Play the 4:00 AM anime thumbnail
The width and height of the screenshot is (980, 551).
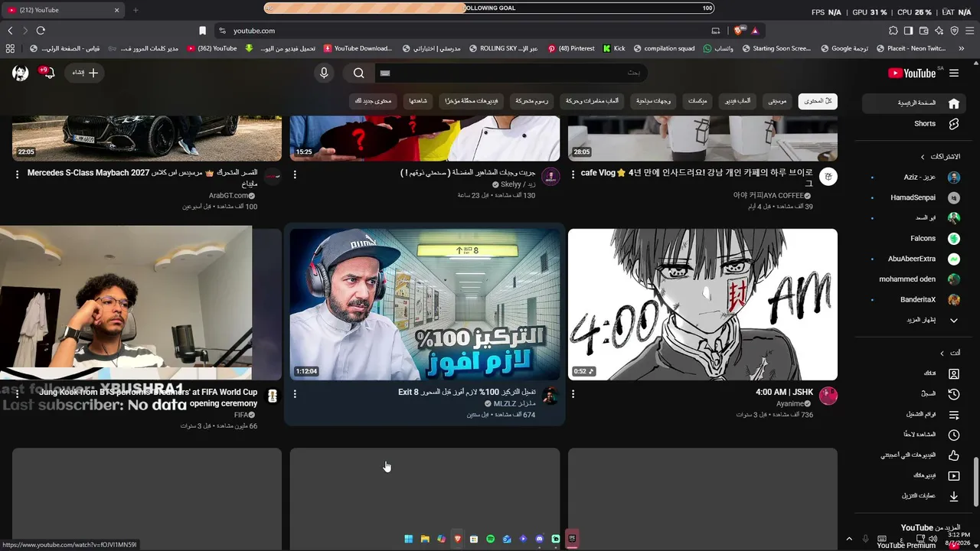point(703,305)
